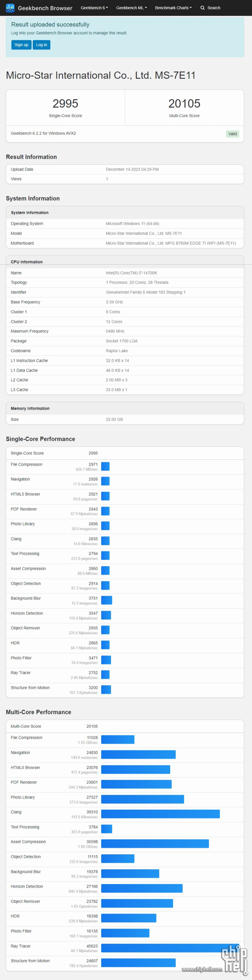Click the multi-core Text Processing bar with 3784

click(x=107, y=829)
